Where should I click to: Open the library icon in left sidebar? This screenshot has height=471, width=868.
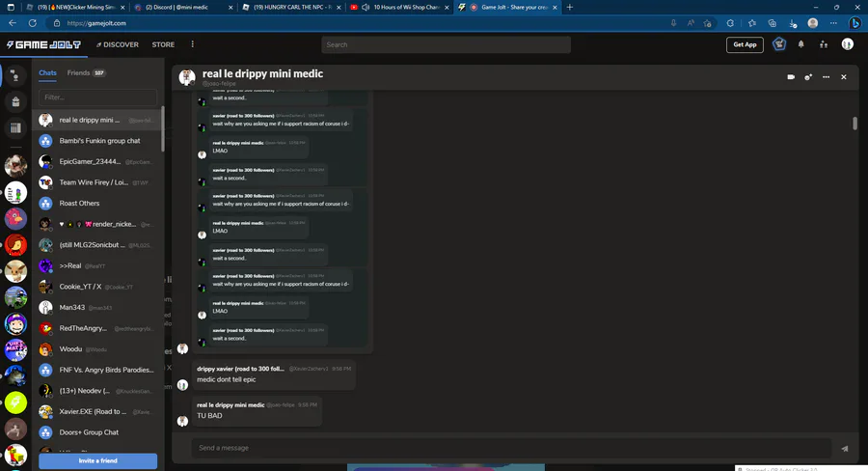[15, 128]
